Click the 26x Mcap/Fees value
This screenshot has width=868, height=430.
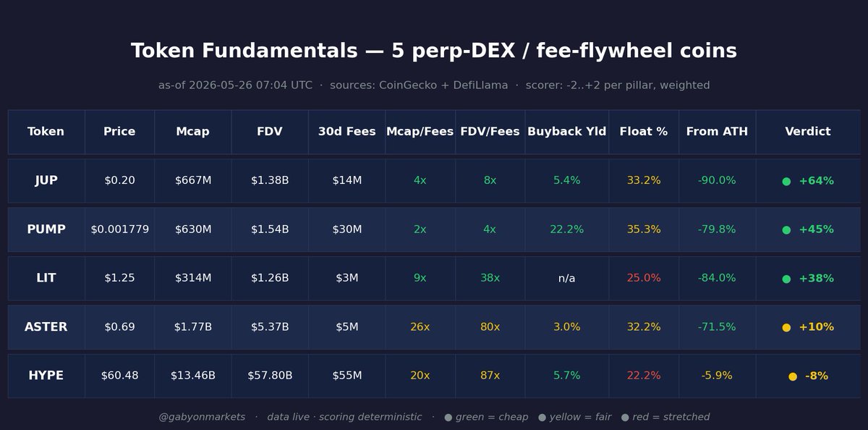tap(420, 327)
